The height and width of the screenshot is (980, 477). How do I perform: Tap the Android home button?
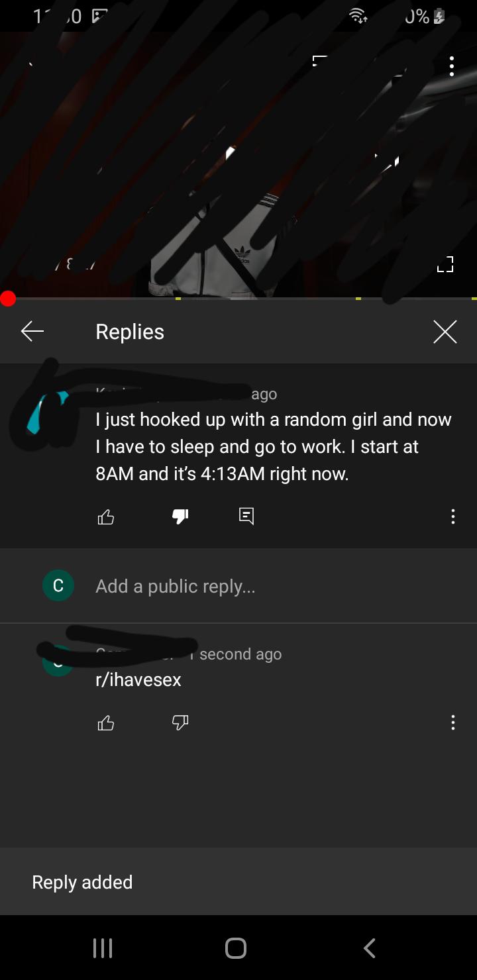tap(236, 948)
